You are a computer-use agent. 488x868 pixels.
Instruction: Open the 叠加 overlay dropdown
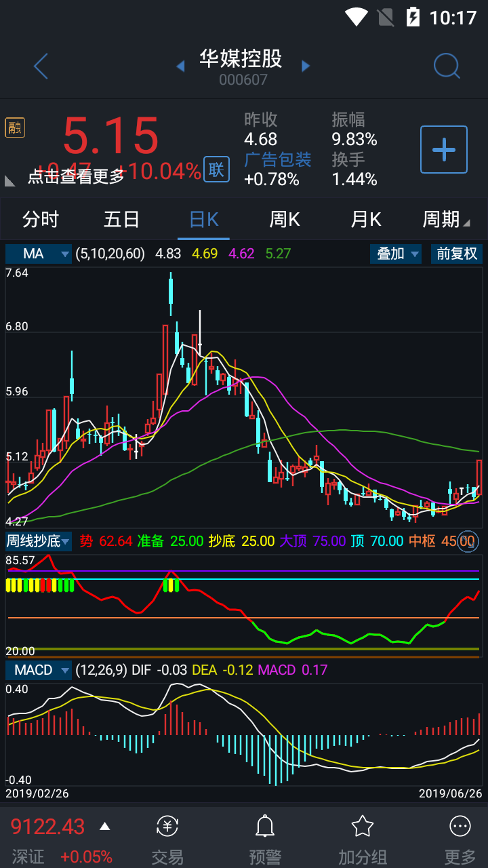[x=396, y=254]
